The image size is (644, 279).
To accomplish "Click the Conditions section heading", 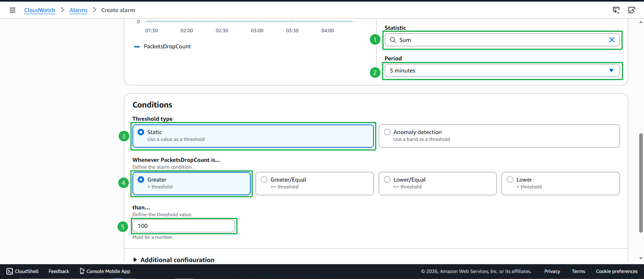I will [x=152, y=105].
